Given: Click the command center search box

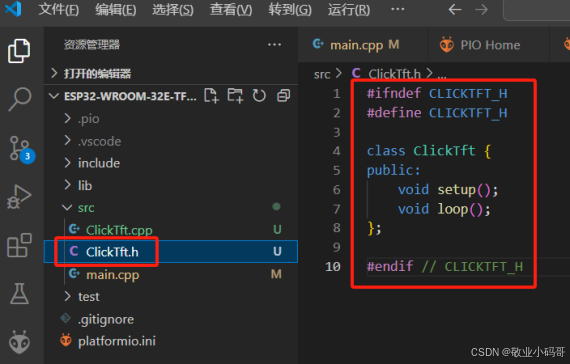Looking at the screenshot, I should (537, 10).
